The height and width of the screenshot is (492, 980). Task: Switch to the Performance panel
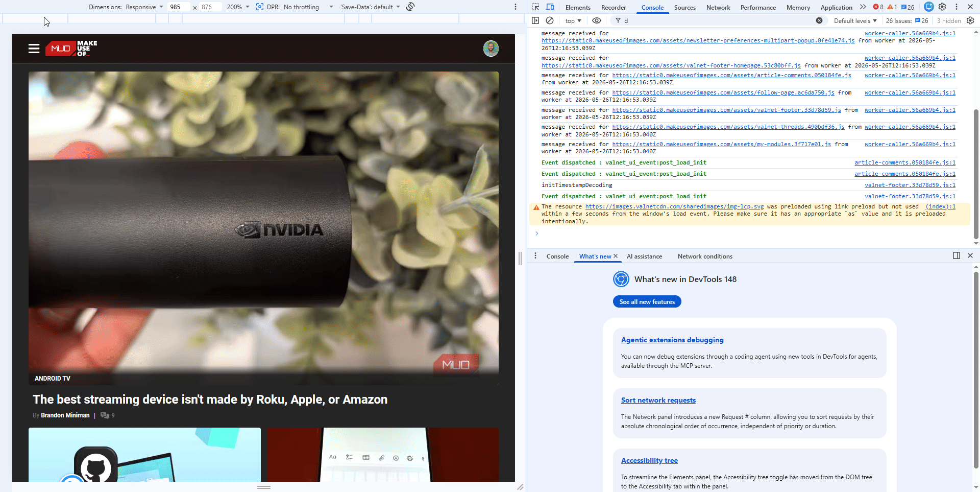click(758, 8)
